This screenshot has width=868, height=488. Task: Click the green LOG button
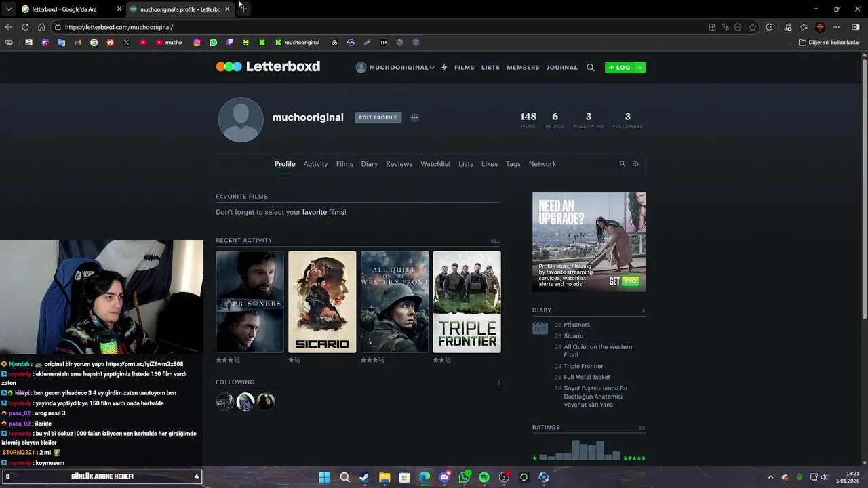pos(620,68)
